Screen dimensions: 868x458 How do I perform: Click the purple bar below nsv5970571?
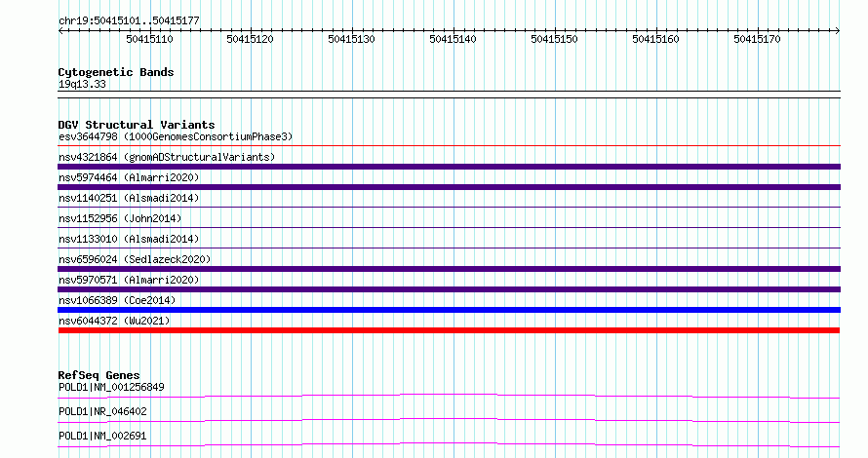click(449, 289)
